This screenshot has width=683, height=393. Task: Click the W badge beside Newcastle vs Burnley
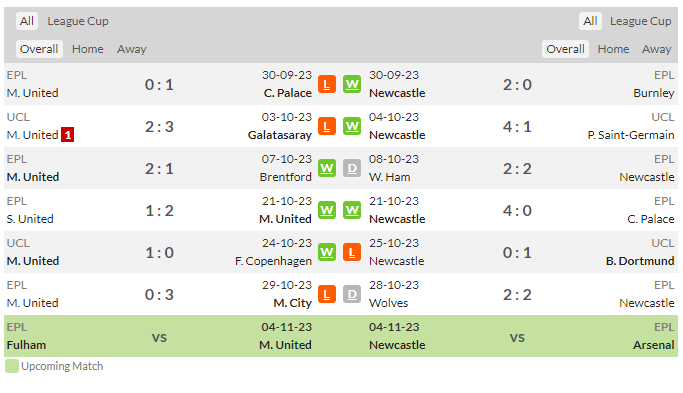352,85
